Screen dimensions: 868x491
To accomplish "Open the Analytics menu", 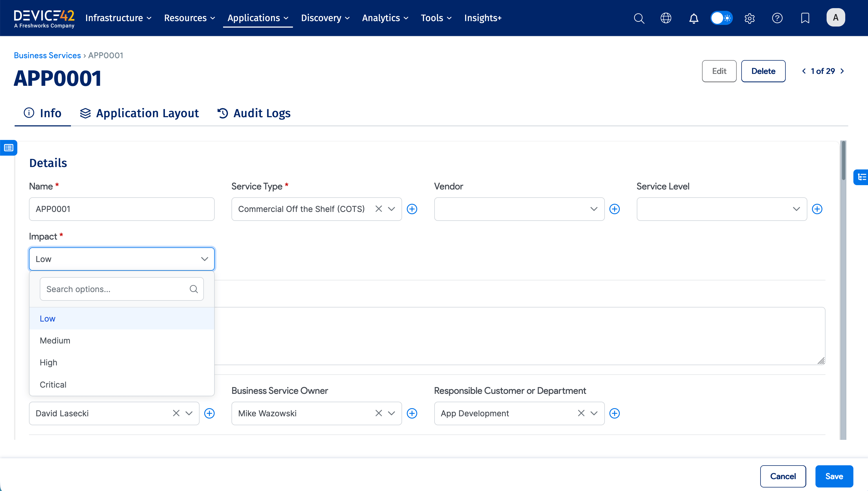I will tap(385, 18).
